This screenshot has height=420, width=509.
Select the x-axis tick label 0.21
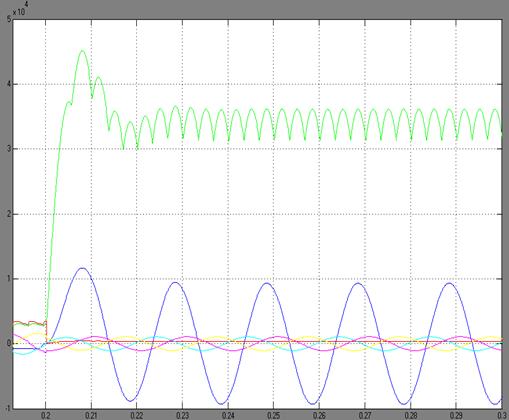(x=91, y=415)
